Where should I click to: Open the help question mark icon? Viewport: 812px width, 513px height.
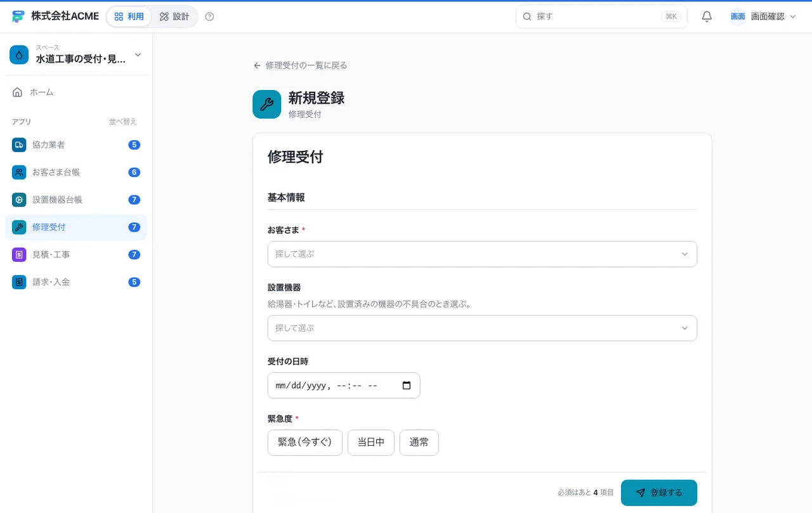pos(210,16)
